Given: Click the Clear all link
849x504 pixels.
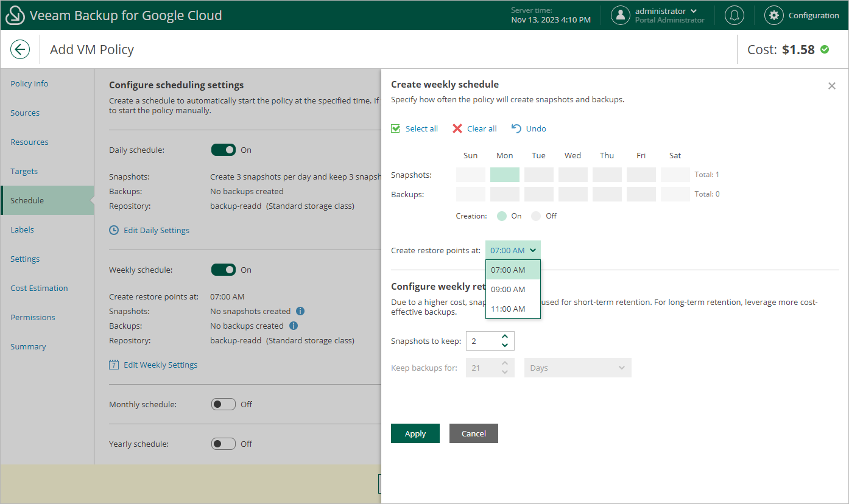Looking at the screenshot, I should [482, 128].
